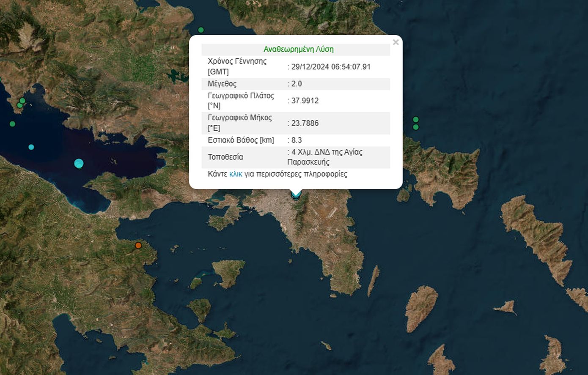Click the 'Εστιακό Βάθος [km]' label
This screenshot has height=375, width=588.
click(241, 140)
